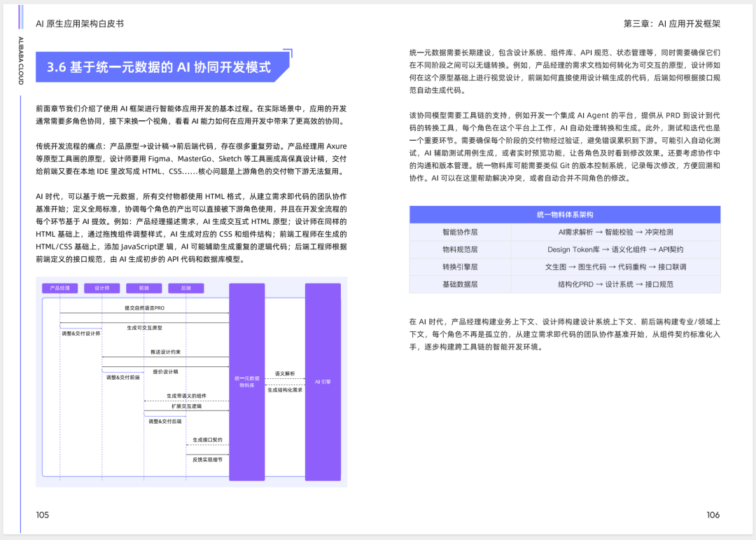Click the '生成结构化需求' diagram label
This screenshot has height=540, width=756.
point(285,390)
